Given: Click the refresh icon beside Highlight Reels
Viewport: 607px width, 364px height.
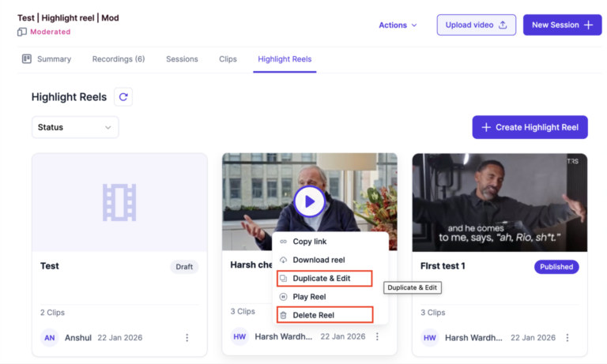Looking at the screenshot, I should point(123,97).
